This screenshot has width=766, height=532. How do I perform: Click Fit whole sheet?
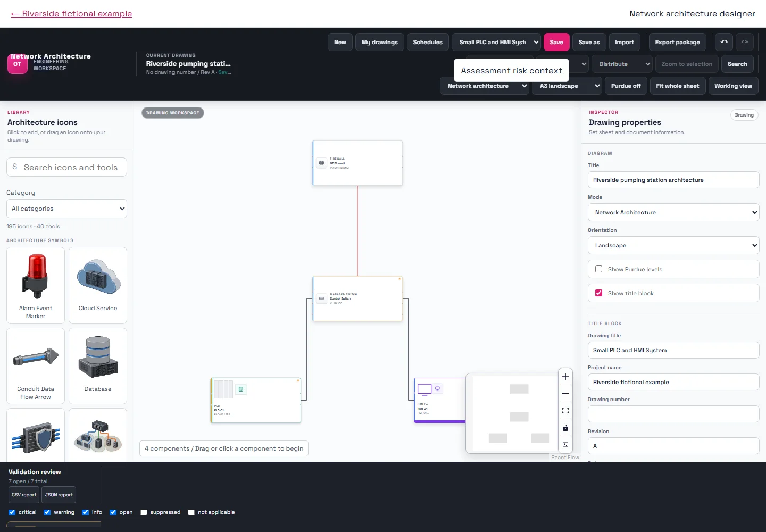pyautogui.click(x=678, y=86)
